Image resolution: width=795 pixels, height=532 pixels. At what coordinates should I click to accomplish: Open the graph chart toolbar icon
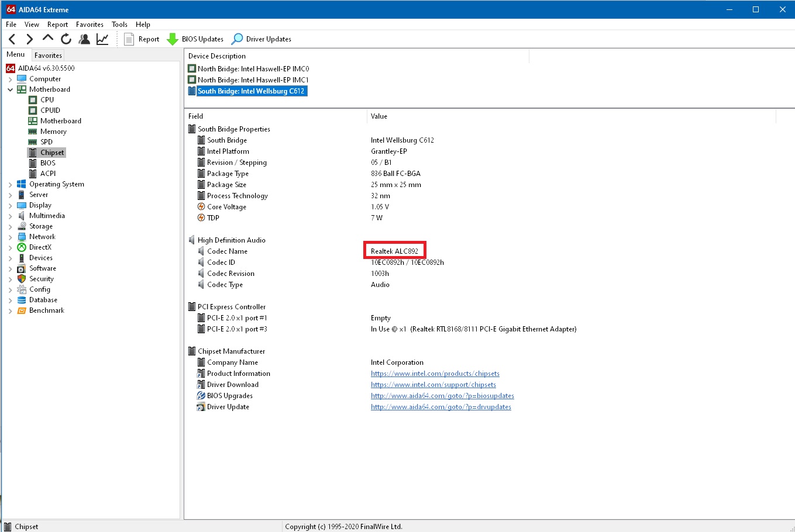(102, 39)
